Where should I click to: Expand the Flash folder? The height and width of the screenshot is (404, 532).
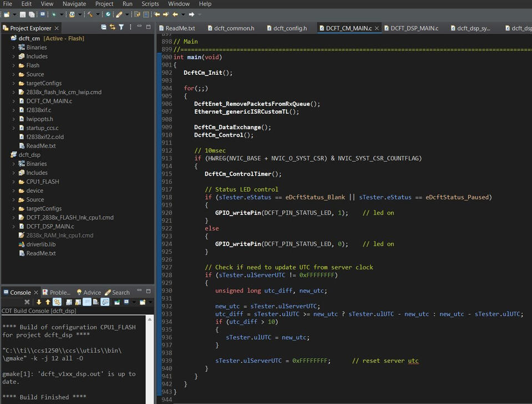13,65
